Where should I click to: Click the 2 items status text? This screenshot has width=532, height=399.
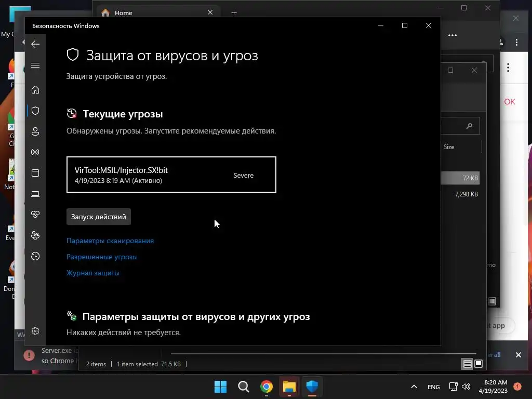coord(96,364)
